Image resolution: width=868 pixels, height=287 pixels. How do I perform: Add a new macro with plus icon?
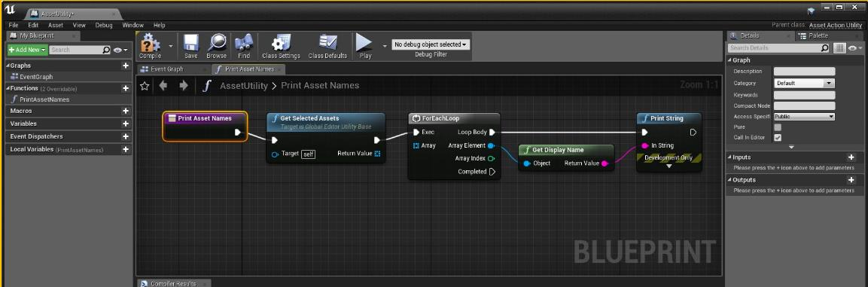point(126,111)
